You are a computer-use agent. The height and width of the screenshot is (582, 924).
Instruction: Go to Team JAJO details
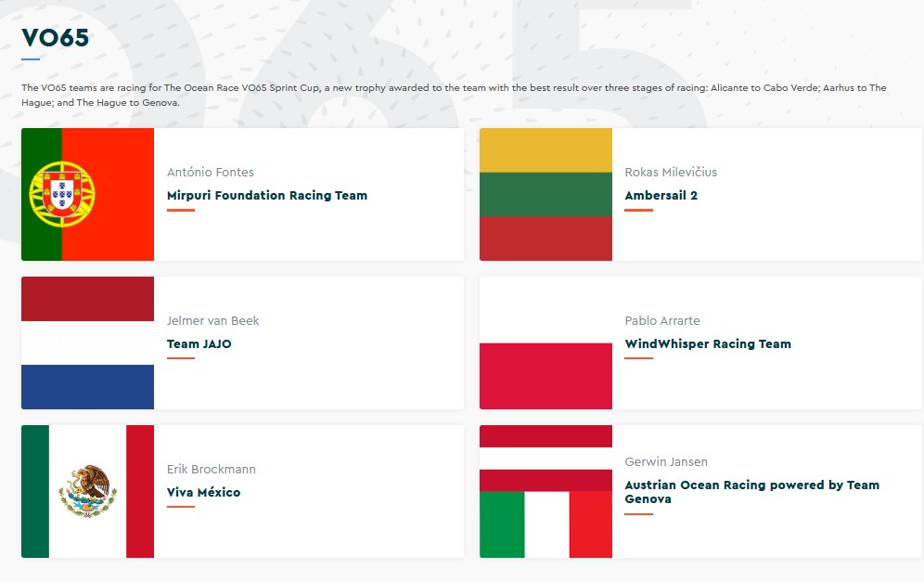(199, 344)
